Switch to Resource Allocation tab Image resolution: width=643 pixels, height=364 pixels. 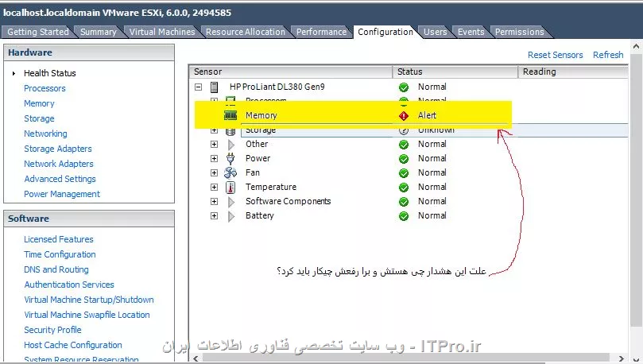tap(246, 32)
